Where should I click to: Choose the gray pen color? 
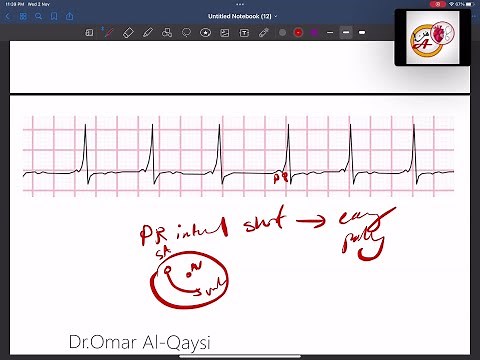point(282,33)
